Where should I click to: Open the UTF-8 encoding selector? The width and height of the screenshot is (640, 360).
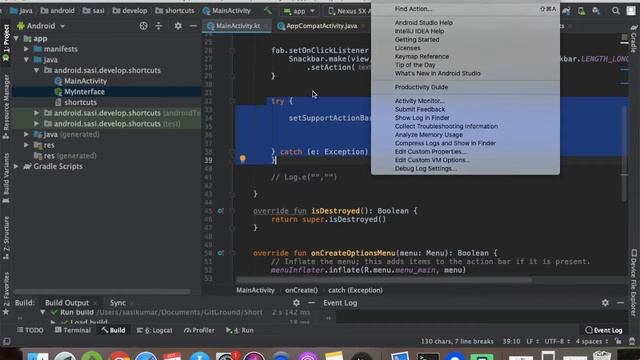557,341
